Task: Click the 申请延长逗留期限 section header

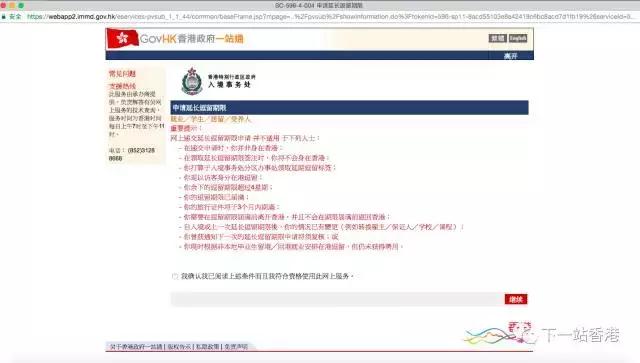Action: 349,108
